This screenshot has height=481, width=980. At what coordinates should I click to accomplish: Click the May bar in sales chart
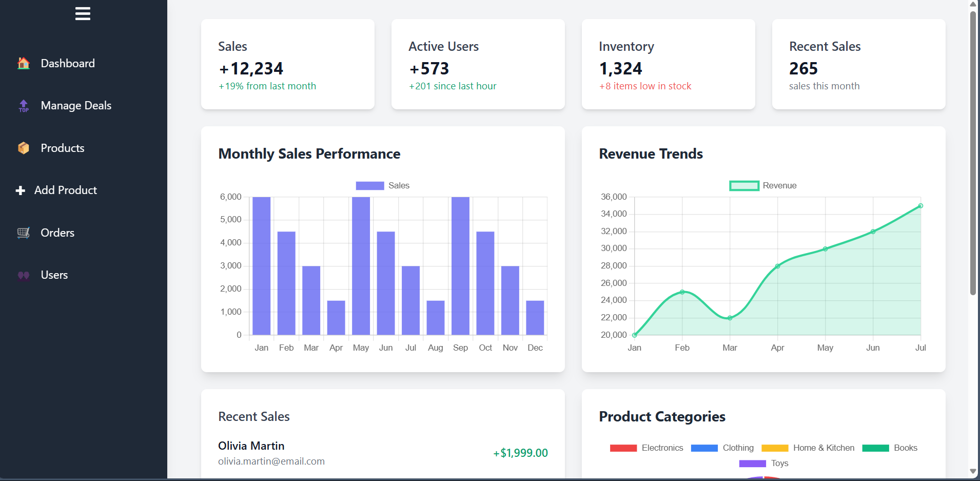(361, 266)
